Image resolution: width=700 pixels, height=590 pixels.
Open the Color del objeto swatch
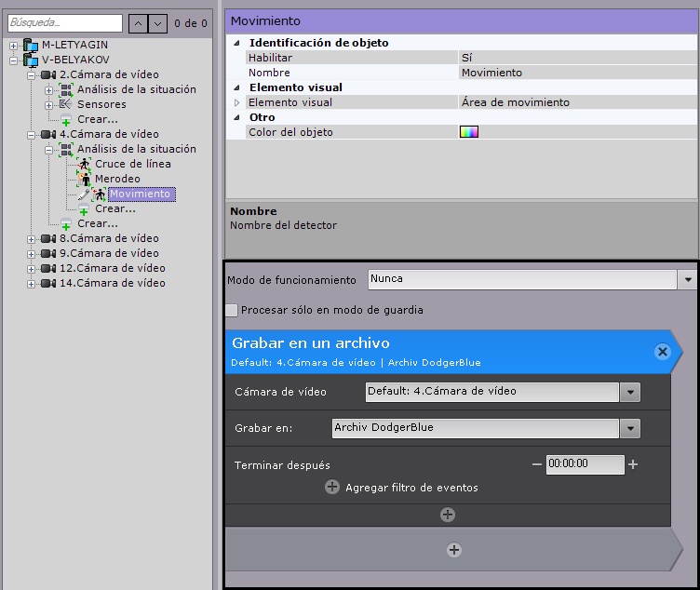pos(469,132)
